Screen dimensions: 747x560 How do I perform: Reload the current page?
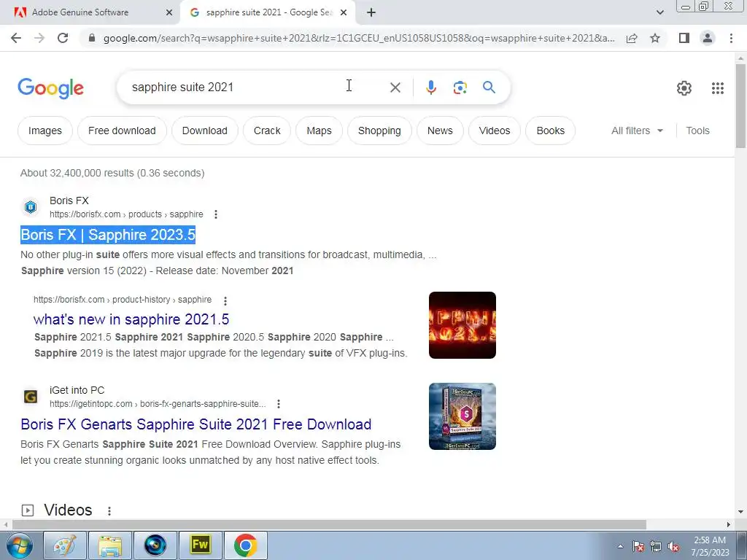63,38
